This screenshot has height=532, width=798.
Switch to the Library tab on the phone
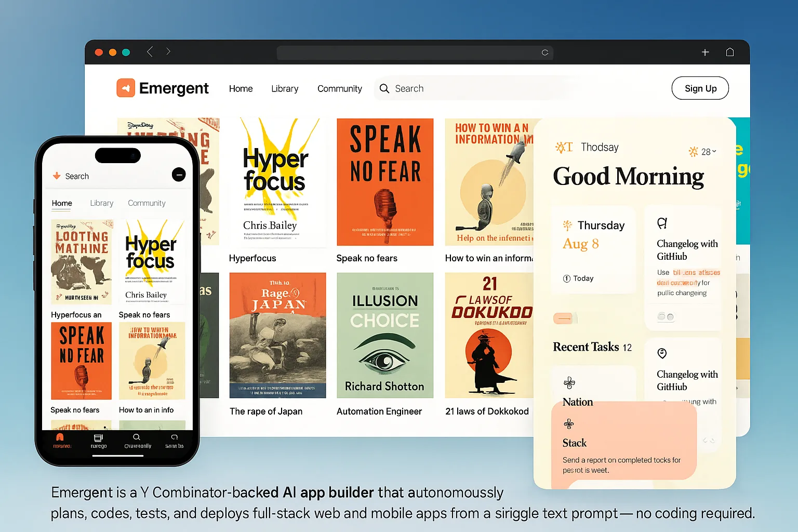click(101, 203)
